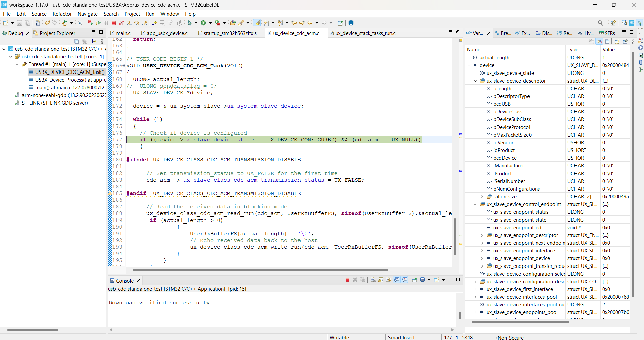This screenshot has width=644, height=340.
Task: Toggle Show Logical Structure in Variables view
Action: (599, 41)
